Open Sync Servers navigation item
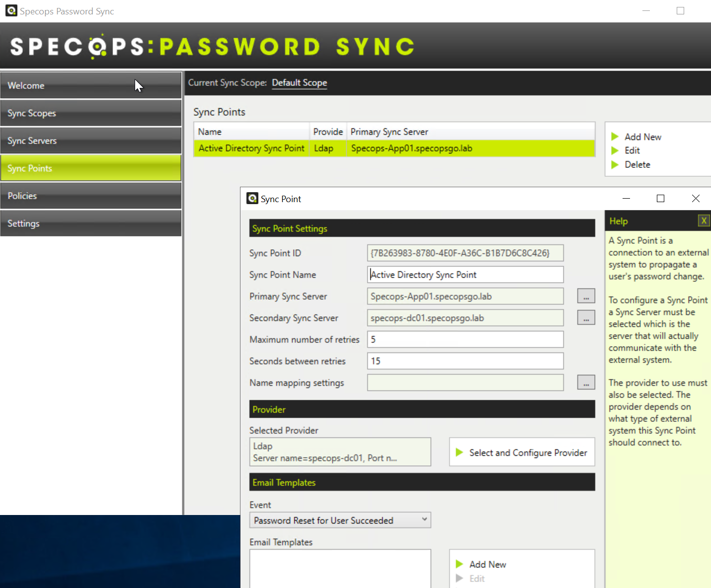Screen dimensions: 711x588 click(91, 141)
